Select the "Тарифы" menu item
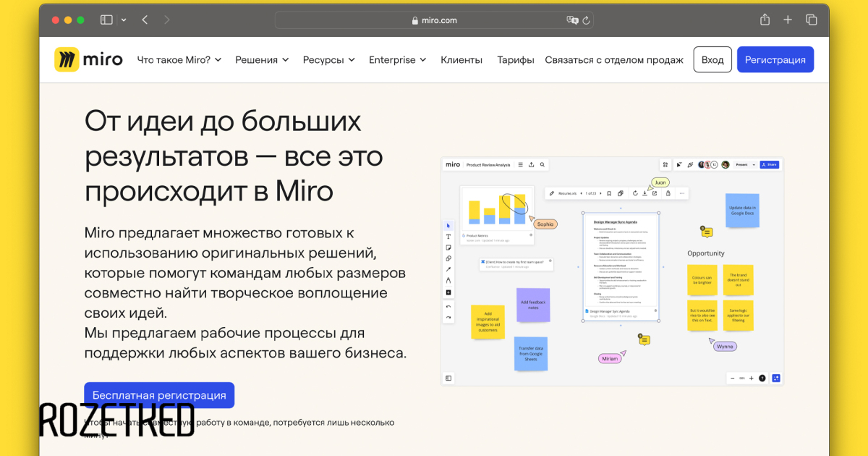 click(x=516, y=60)
